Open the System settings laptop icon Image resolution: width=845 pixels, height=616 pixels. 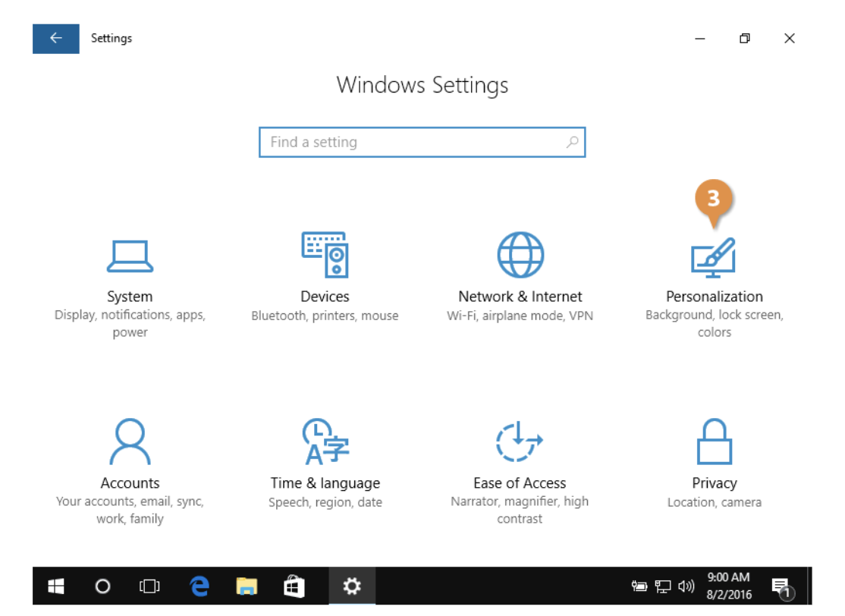point(130,256)
